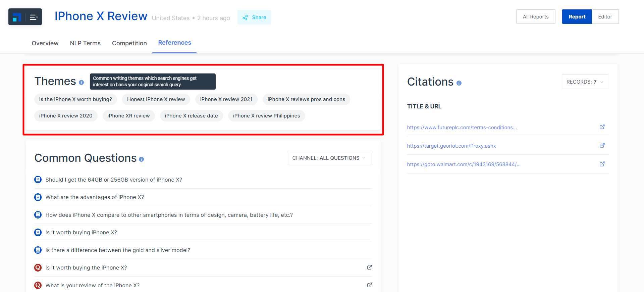Click icon beside 'gold and silver model' question

click(x=38, y=250)
